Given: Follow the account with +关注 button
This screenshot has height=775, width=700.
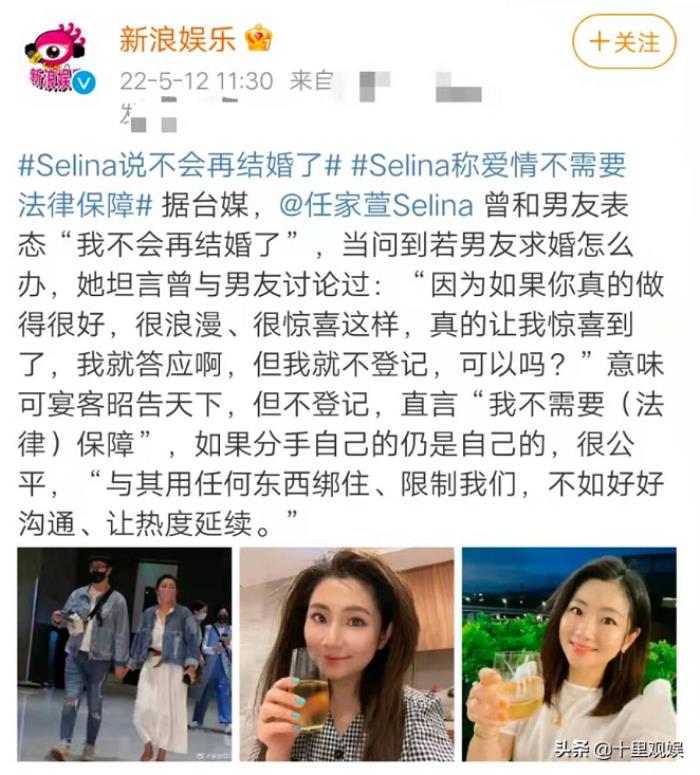Looking at the screenshot, I should (x=624, y=42).
